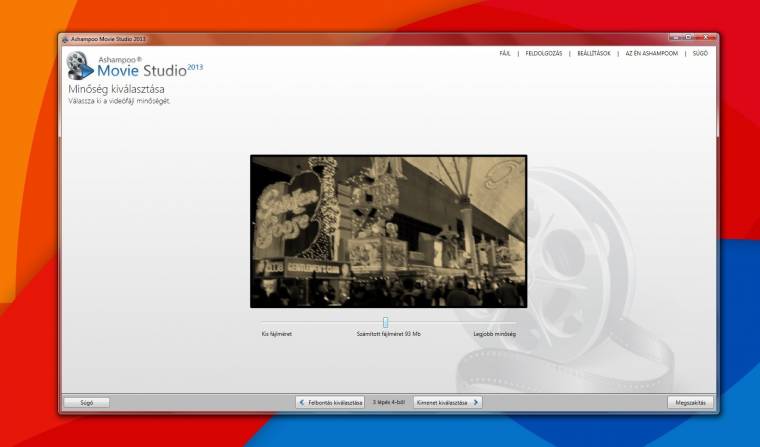Open the AZ ÉN ASHAMPOOM menu

[x=651, y=53]
